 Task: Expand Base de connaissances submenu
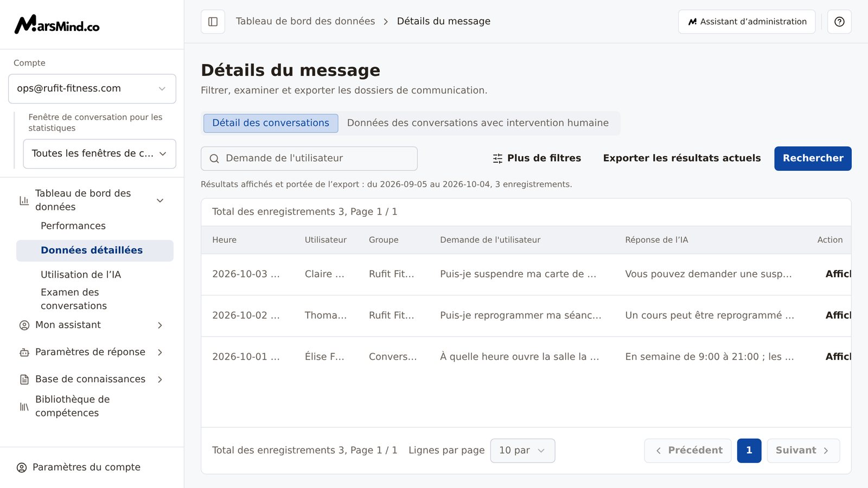[160, 380]
